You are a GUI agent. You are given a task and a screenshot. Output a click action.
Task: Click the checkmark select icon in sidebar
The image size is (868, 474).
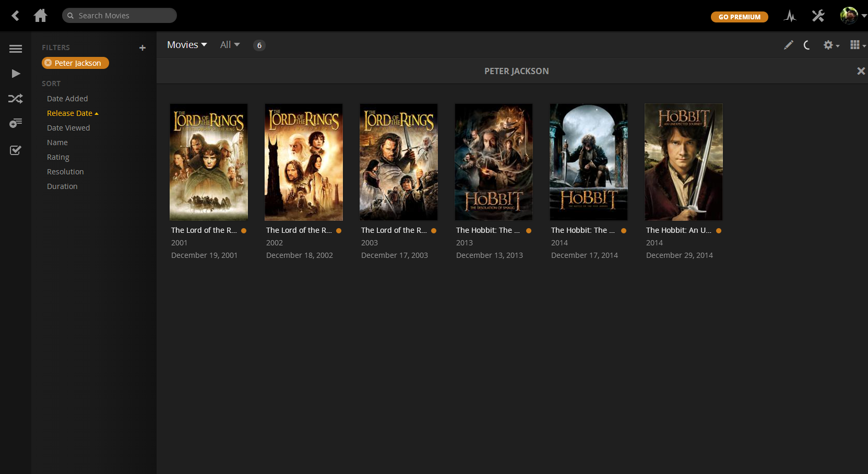click(x=16, y=150)
